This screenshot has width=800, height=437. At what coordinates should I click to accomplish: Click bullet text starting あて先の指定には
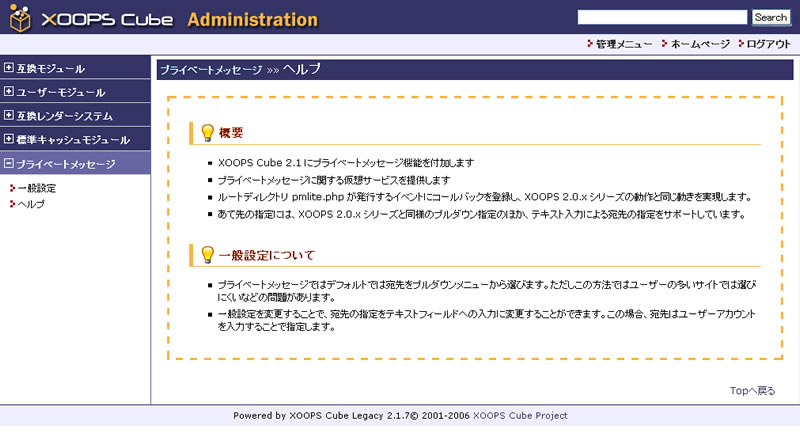tap(482, 214)
